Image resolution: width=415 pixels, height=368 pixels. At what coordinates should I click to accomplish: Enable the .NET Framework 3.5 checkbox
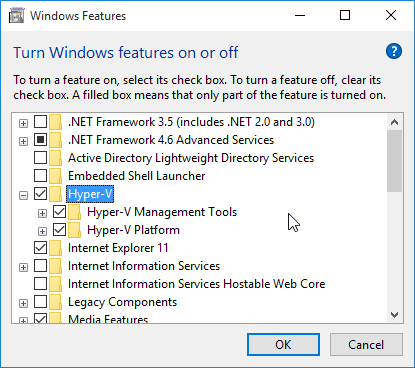tap(40, 122)
